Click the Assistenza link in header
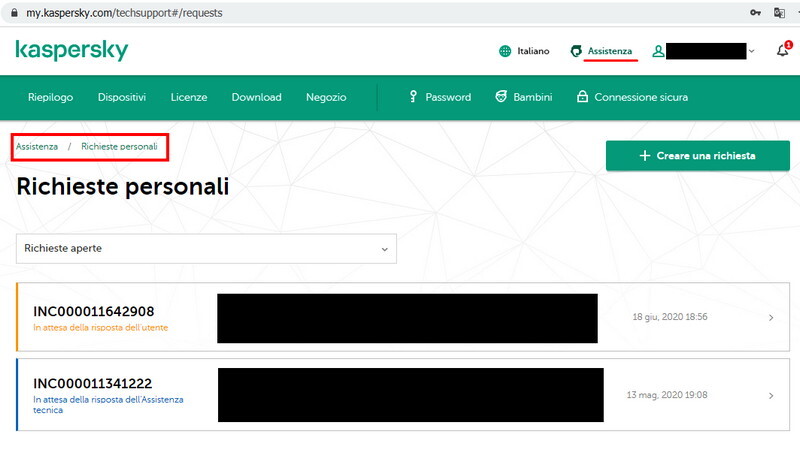This screenshot has height=450, width=800. 610,51
